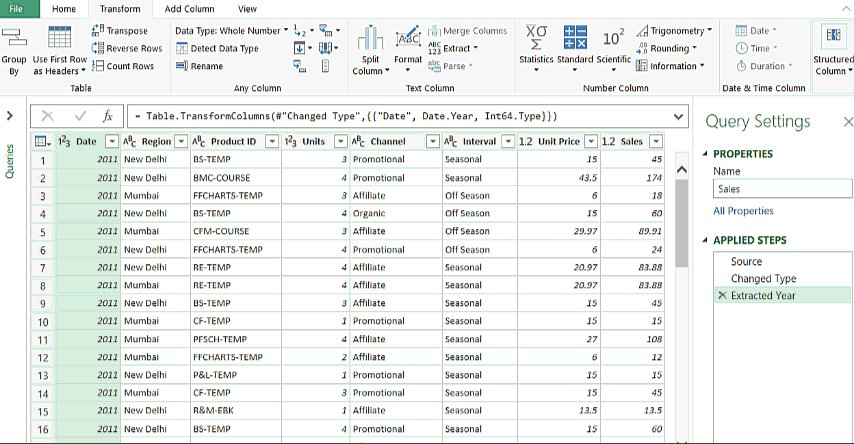Open the Extract menu
This screenshot has width=854, height=444.
453,48
